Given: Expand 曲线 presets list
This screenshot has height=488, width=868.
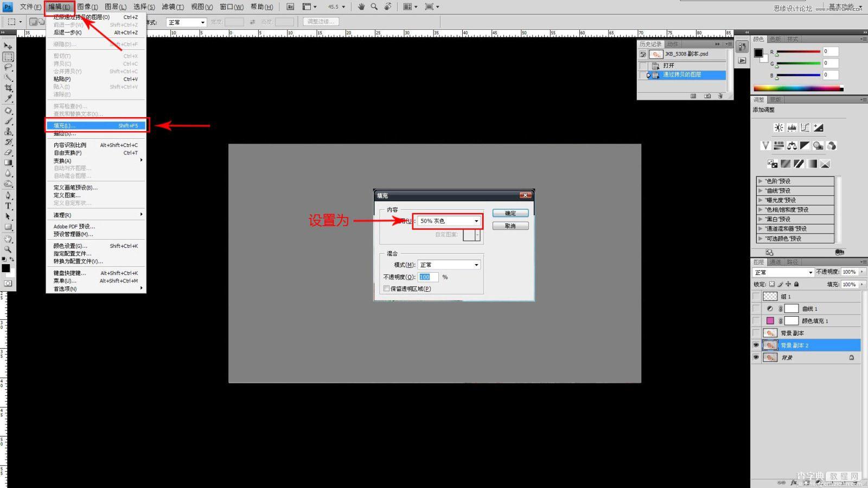Looking at the screenshot, I should click(x=761, y=191).
